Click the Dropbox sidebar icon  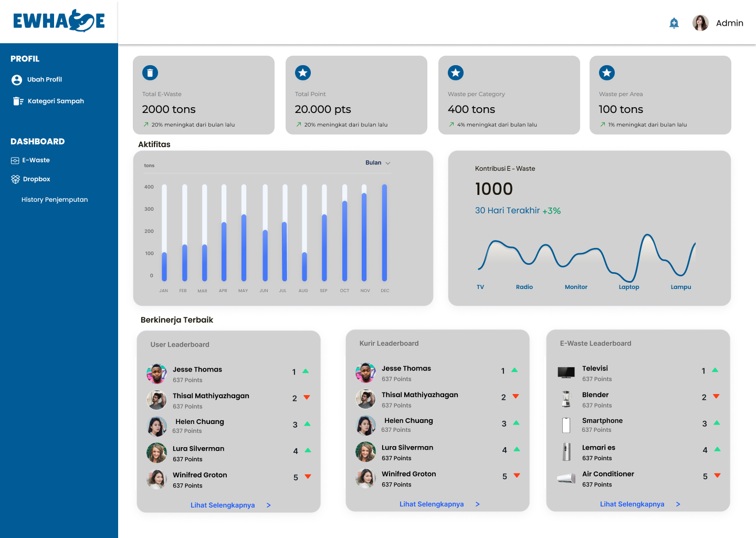pyautogui.click(x=15, y=179)
